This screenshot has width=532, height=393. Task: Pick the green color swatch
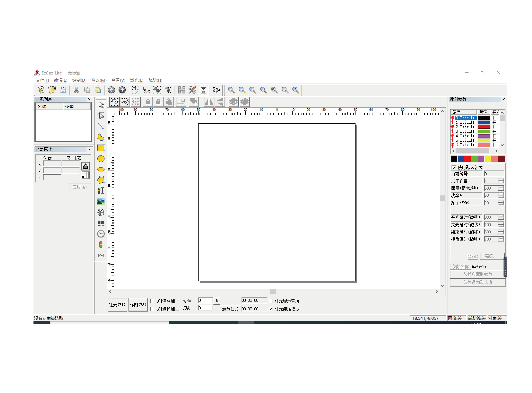click(474, 159)
